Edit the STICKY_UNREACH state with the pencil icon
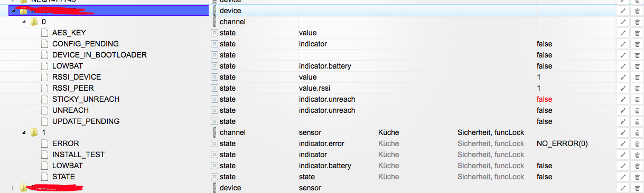Viewport: 644px width, 193px height. [622, 99]
